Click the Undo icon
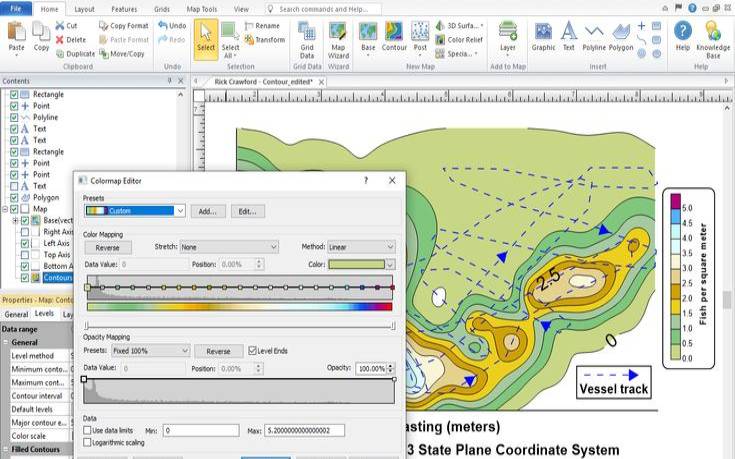The height and width of the screenshot is (459, 735). 172,25
